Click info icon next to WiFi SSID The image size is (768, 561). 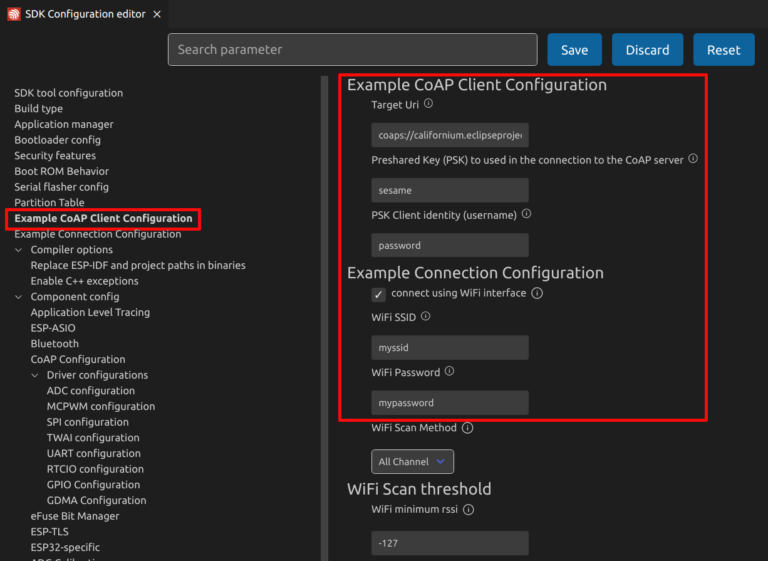tap(426, 316)
